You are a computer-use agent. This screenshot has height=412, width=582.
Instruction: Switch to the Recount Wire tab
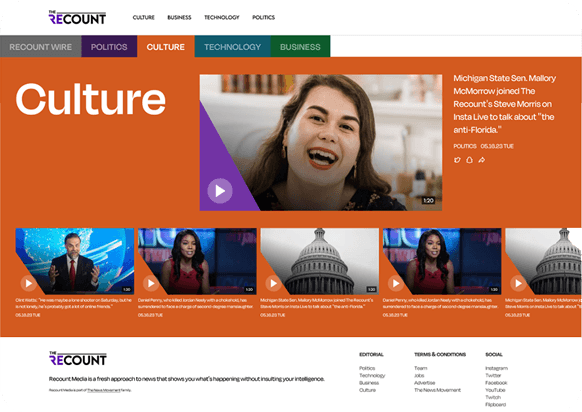pyautogui.click(x=40, y=47)
